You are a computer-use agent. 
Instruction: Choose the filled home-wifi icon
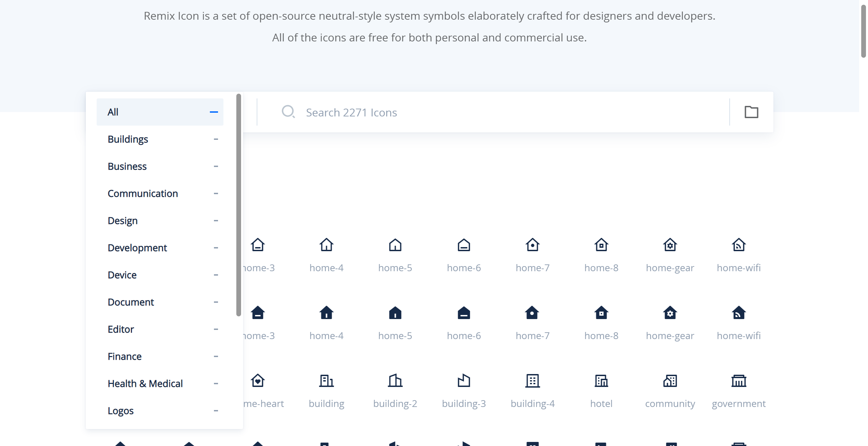[x=738, y=313]
